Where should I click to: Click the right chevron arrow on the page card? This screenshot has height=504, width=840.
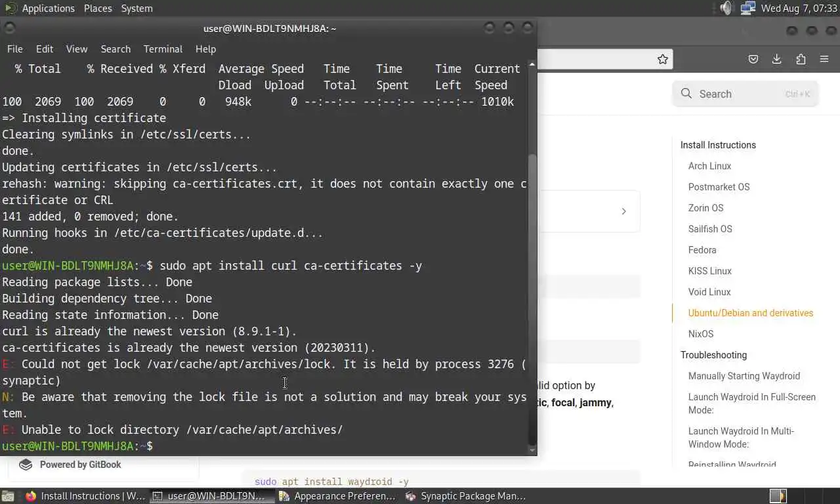pos(623,211)
